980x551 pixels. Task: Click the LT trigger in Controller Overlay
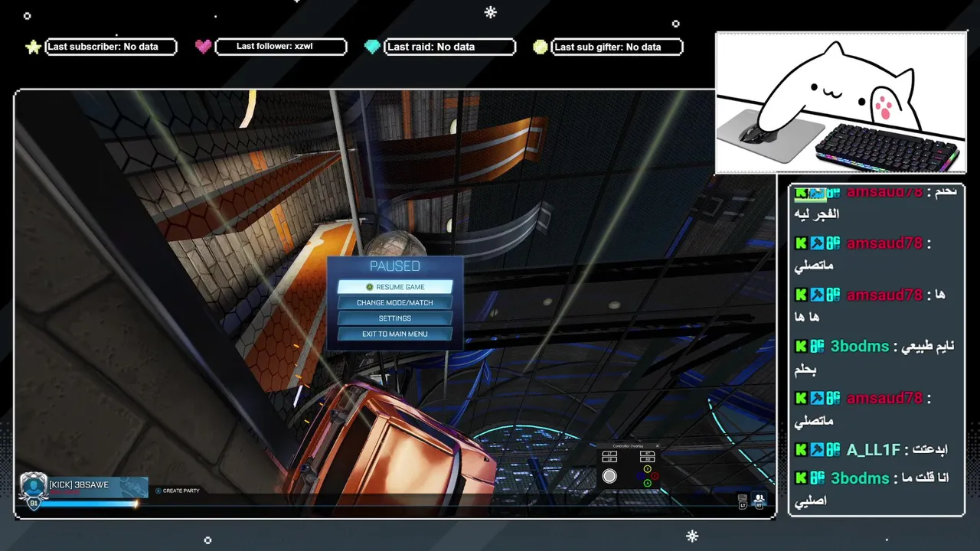pyautogui.click(x=609, y=454)
